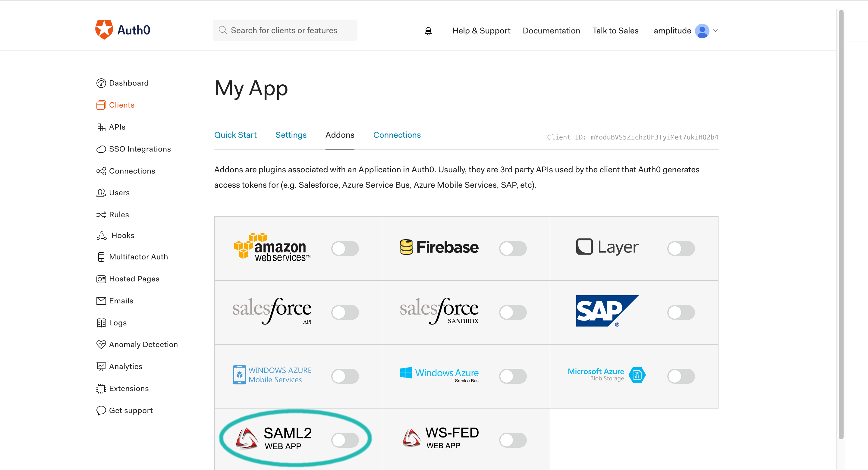
Task: Select the Addons tab
Action: pos(339,135)
